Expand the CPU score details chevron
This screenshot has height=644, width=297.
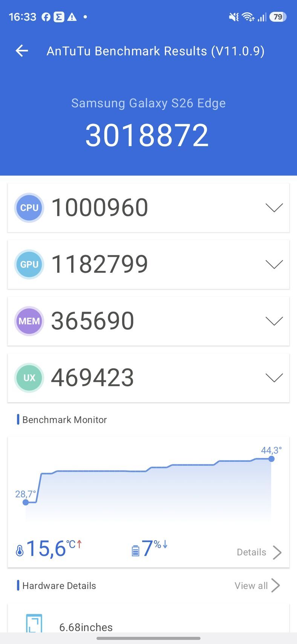click(274, 208)
